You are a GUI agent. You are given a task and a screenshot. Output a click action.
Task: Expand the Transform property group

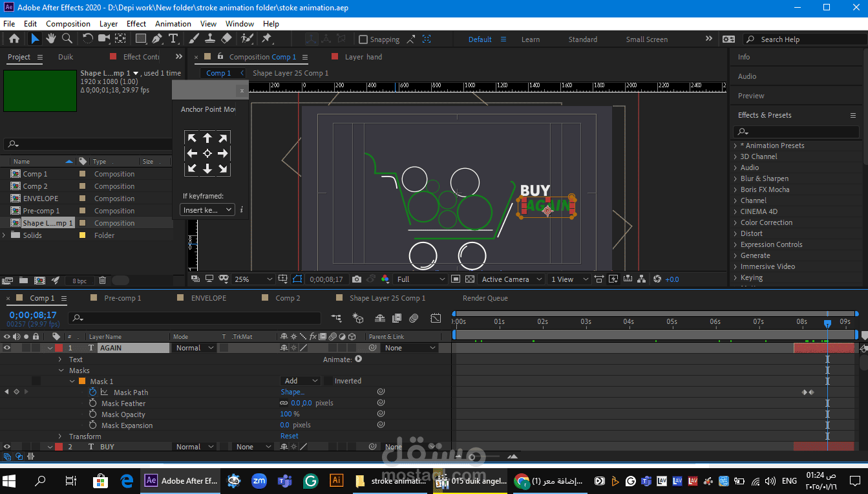coord(61,436)
